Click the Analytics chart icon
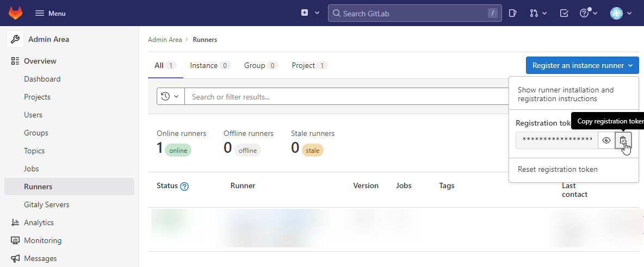Screen dimensions: 644x267 point(15,222)
